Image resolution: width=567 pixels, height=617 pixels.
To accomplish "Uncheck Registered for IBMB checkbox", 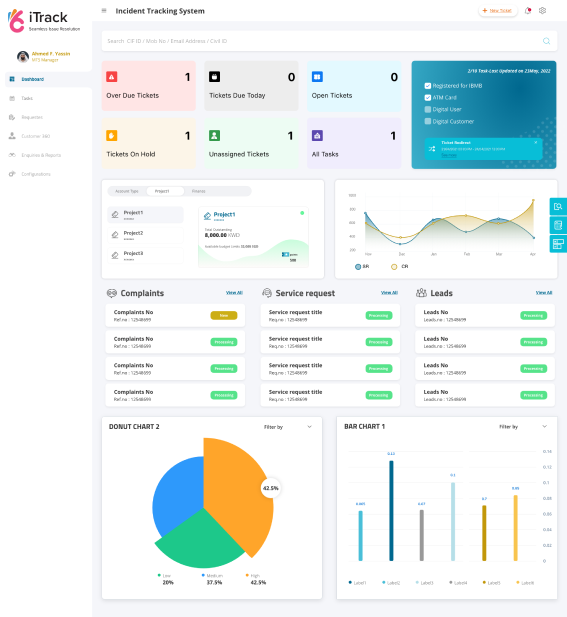I will click(428, 86).
